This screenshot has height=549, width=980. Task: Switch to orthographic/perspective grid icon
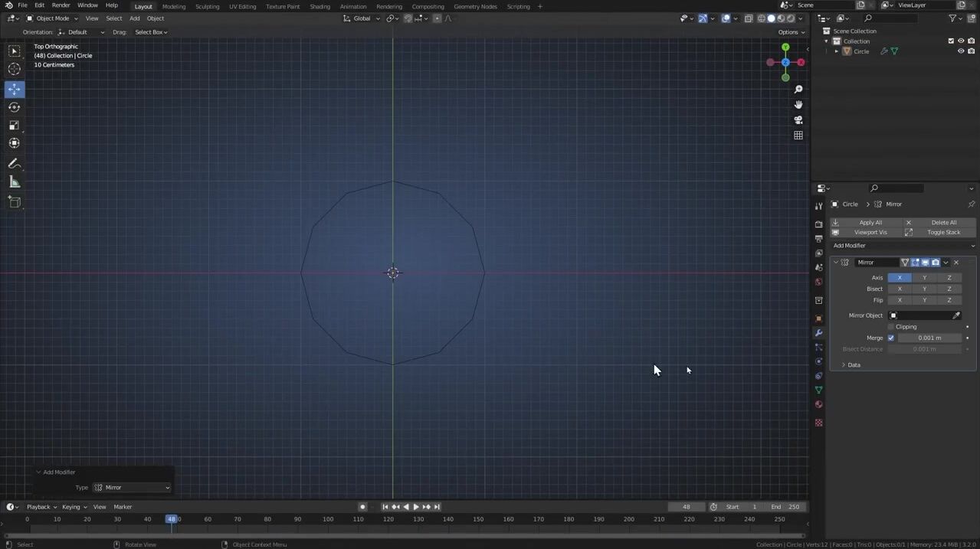coord(798,136)
